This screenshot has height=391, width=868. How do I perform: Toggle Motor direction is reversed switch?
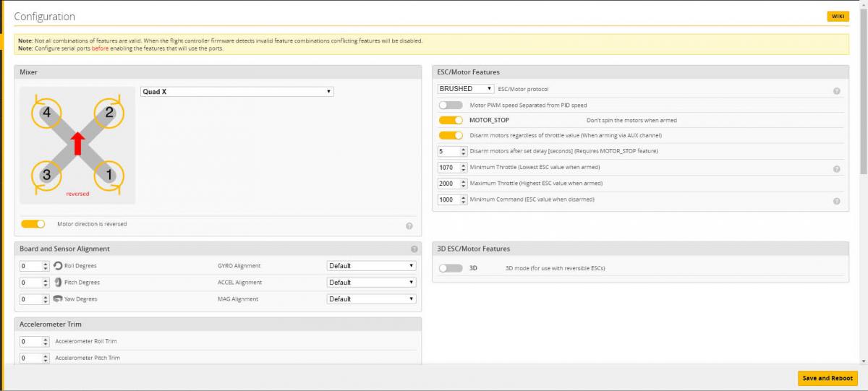point(33,224)
